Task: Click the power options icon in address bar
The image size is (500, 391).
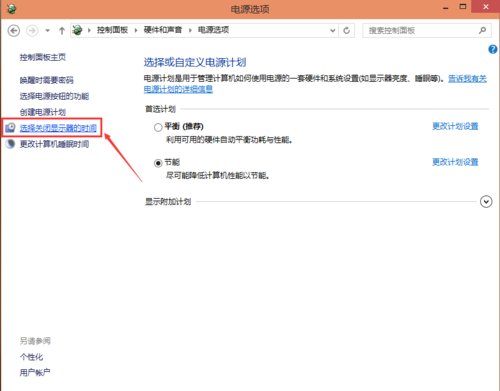Action: (77, 30)
